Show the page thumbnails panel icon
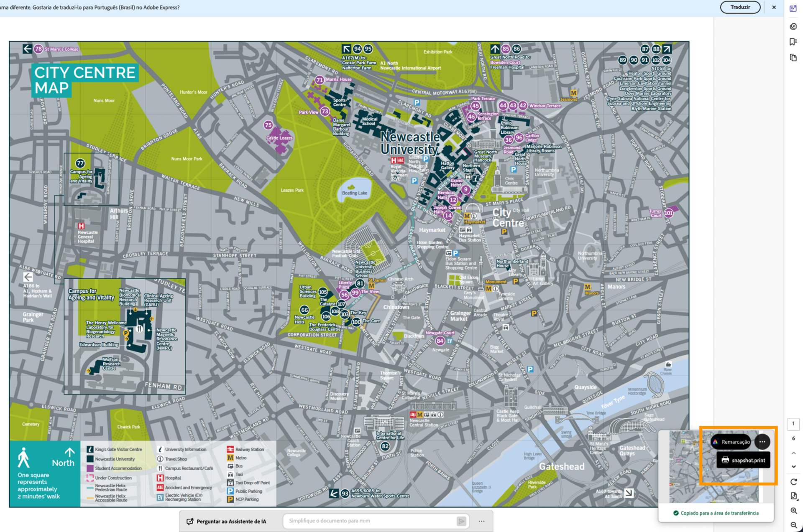 pyautogui.click(x=793, y=58)
